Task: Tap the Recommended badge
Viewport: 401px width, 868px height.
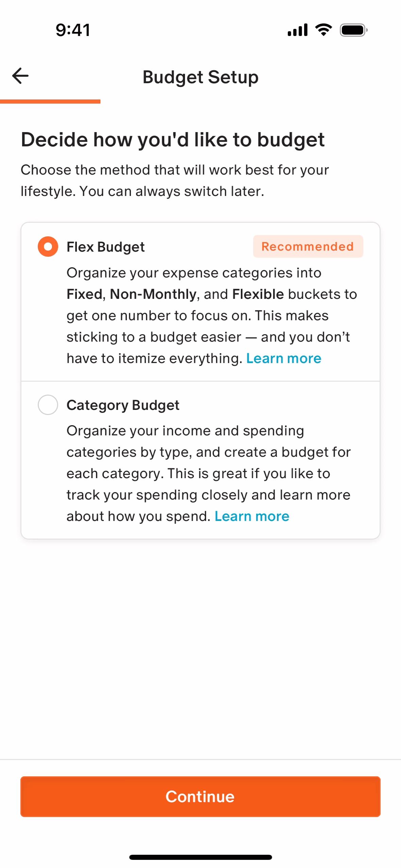Action: pyautogui.click(x=308, y=247)
